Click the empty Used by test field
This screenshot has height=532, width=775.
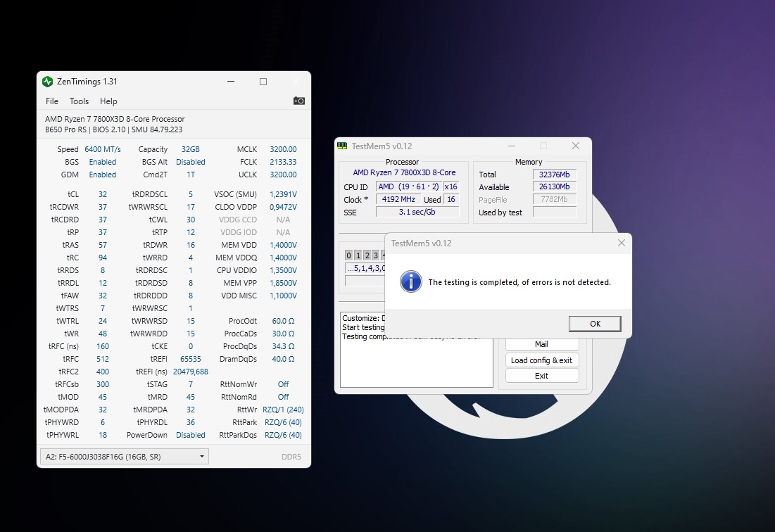point(555,213)
